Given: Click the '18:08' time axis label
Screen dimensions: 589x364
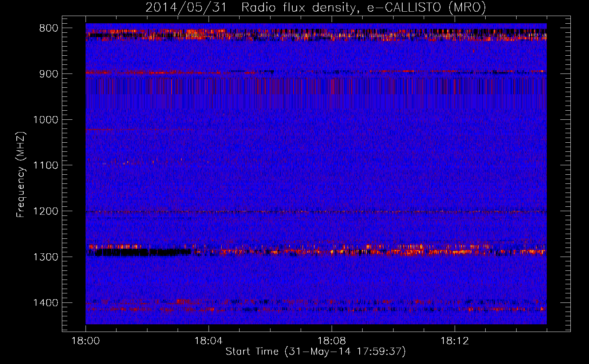Looking at the screenshot, I should point(332,341).
